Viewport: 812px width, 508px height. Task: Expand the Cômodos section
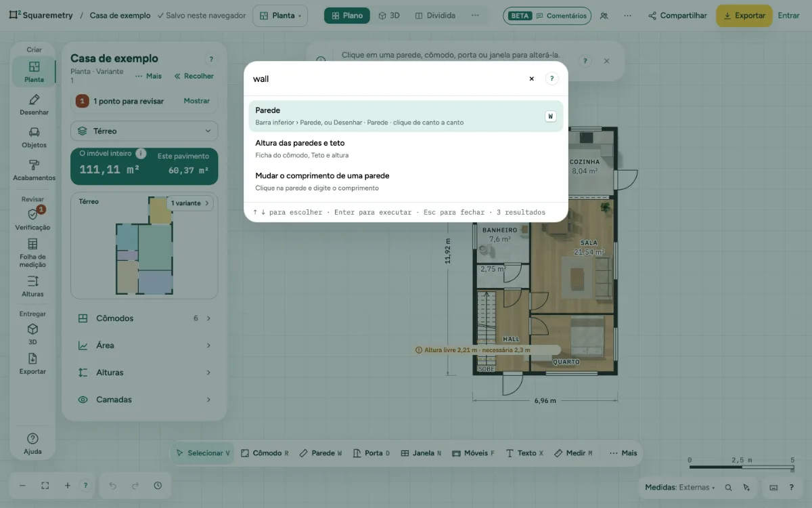click(144, 318)
